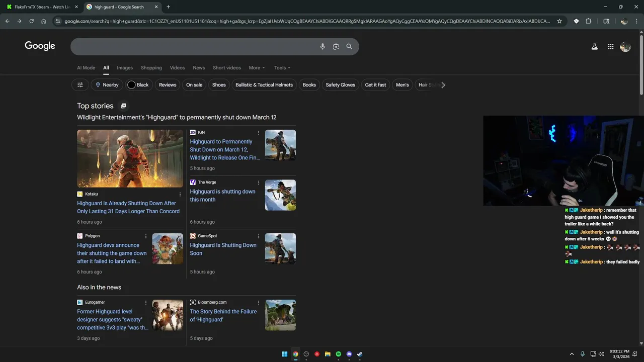This screenshot has width=644, height=362.
Task: Apply the Reviews filter chip
Action: [168, 85]
